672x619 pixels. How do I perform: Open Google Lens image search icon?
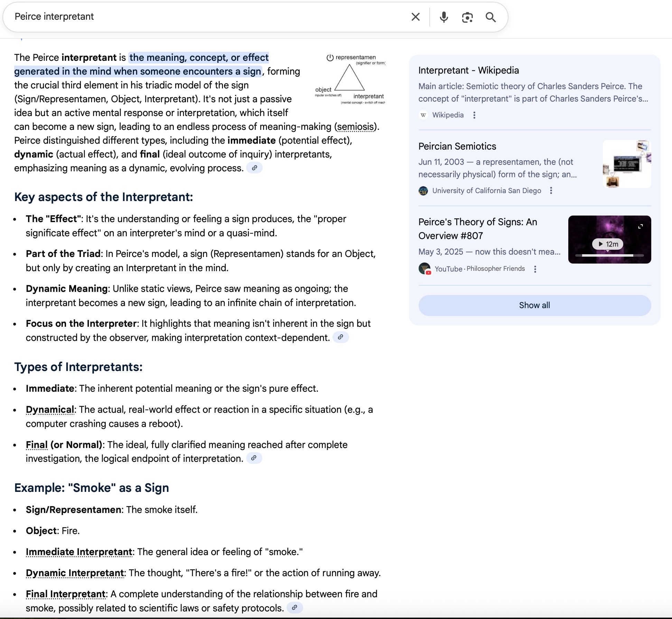click(467, 17)
